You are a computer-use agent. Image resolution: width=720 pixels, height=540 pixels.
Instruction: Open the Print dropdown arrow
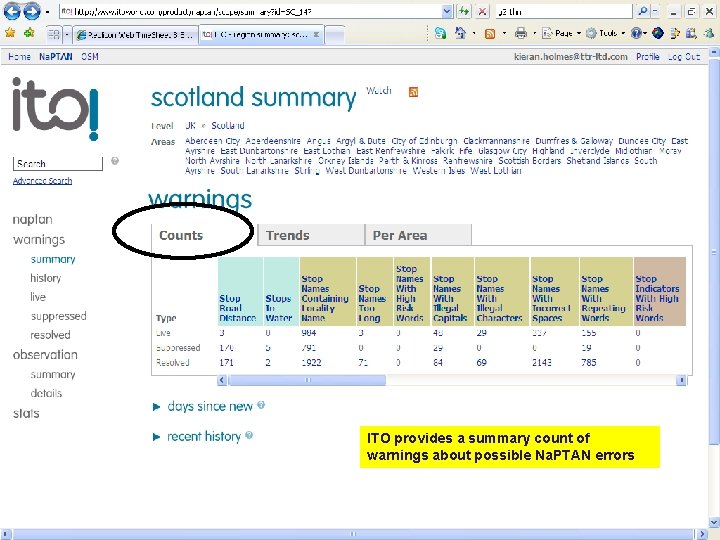[534, 34]
